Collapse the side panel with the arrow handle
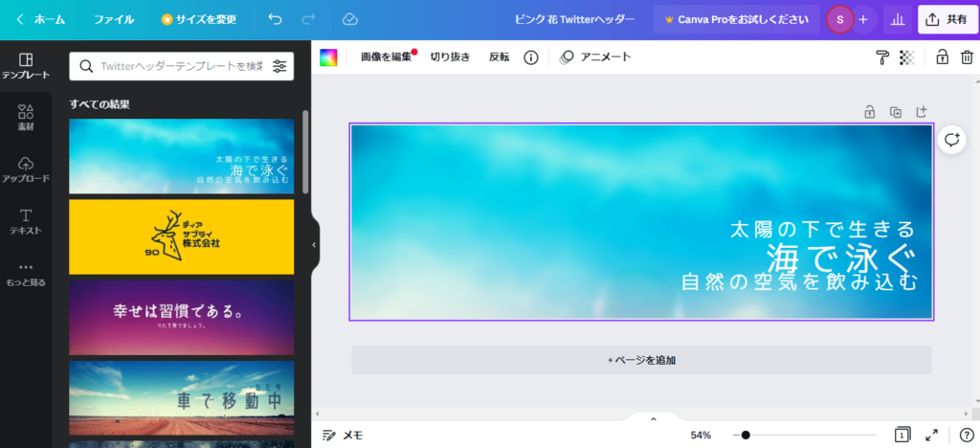Screen dimensions: 980x448 pos(314,245)
